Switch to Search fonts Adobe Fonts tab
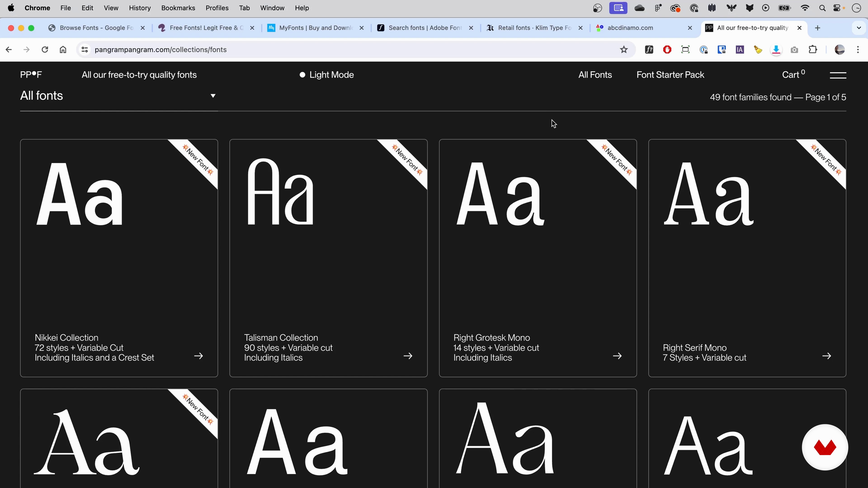 425,28
